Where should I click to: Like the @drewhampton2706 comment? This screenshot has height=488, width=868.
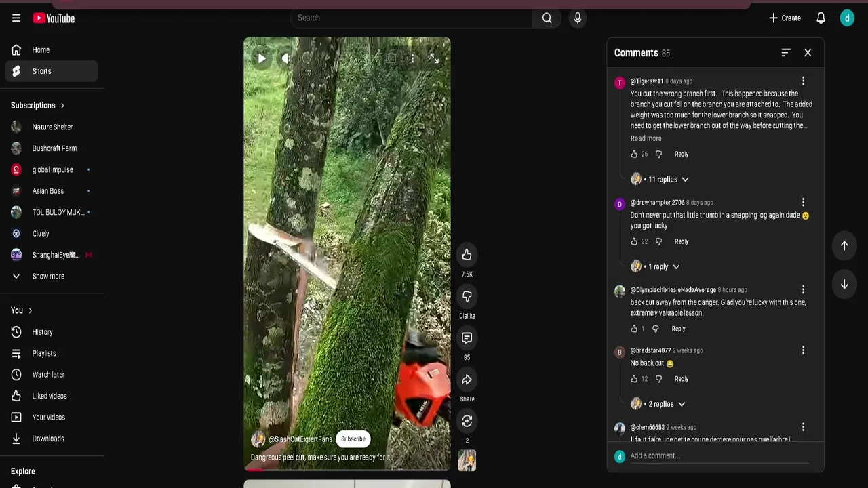[x=634, y=242]
